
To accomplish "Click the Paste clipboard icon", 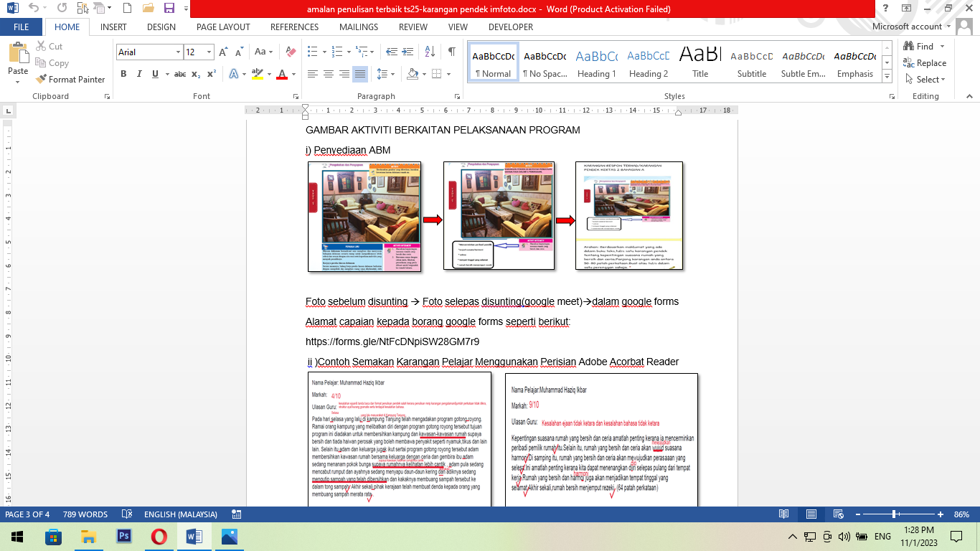I will 18,53.
